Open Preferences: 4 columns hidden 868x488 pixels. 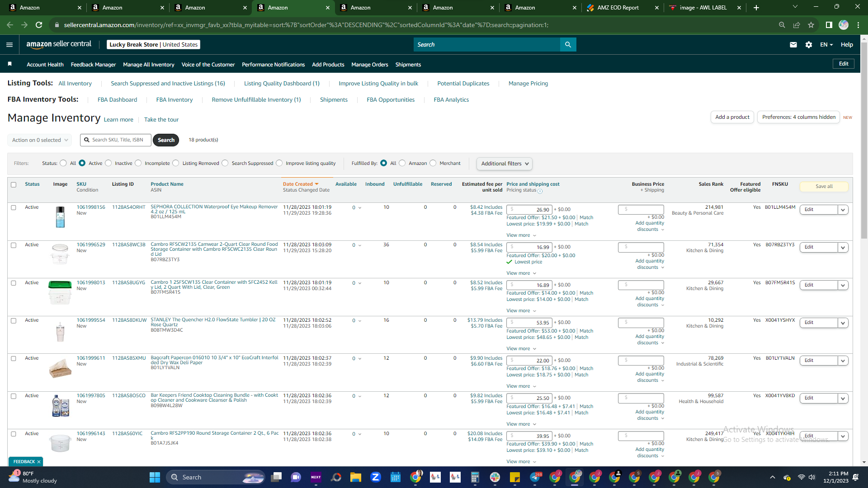click(x=799, y=117)
